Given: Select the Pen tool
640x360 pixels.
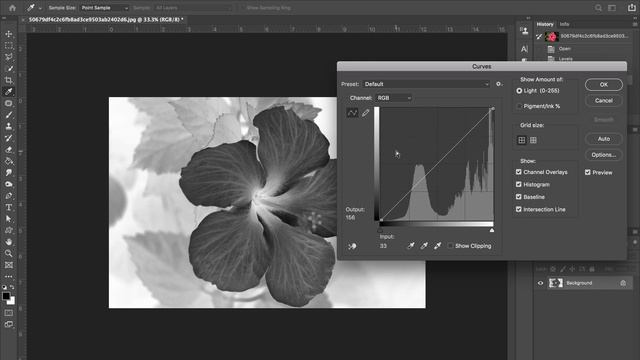Looking at the screenshot, I should coord(9,196).
